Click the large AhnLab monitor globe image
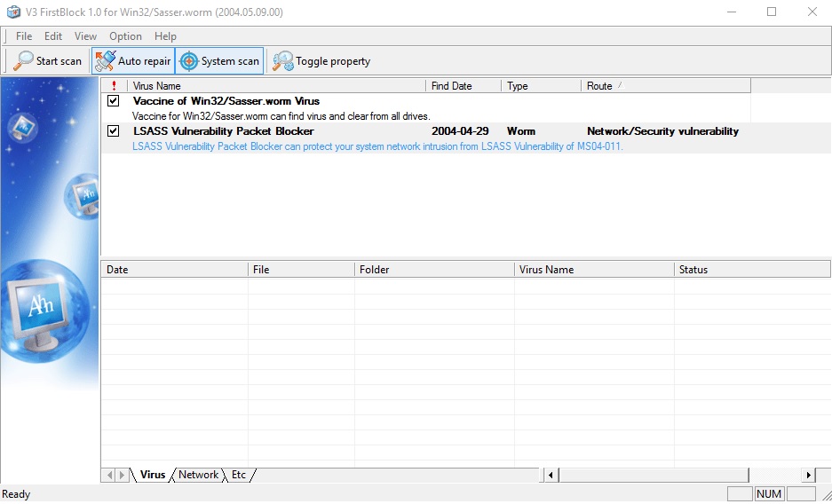The height and width of the screenshot is (504, 832). coord(44,311)
